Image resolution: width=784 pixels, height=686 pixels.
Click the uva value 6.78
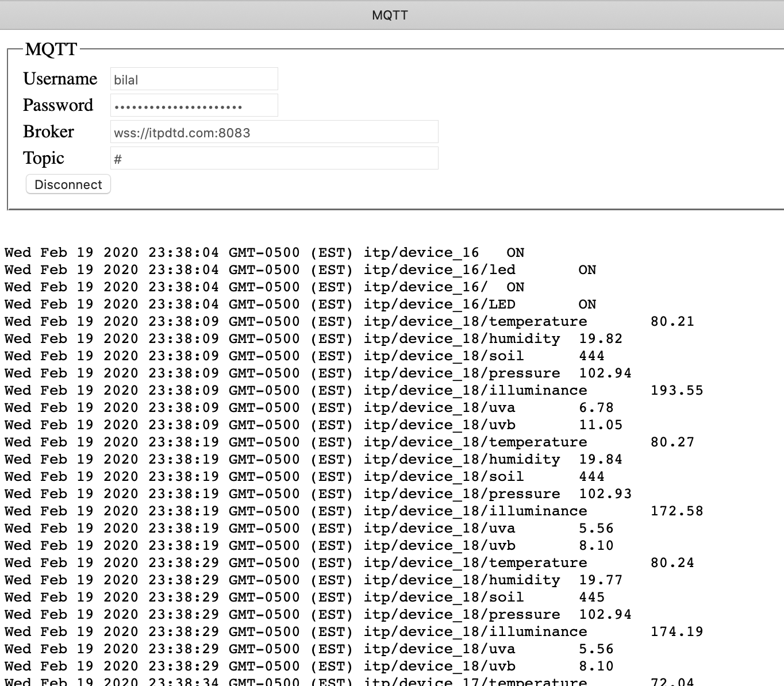pos(597,408)
